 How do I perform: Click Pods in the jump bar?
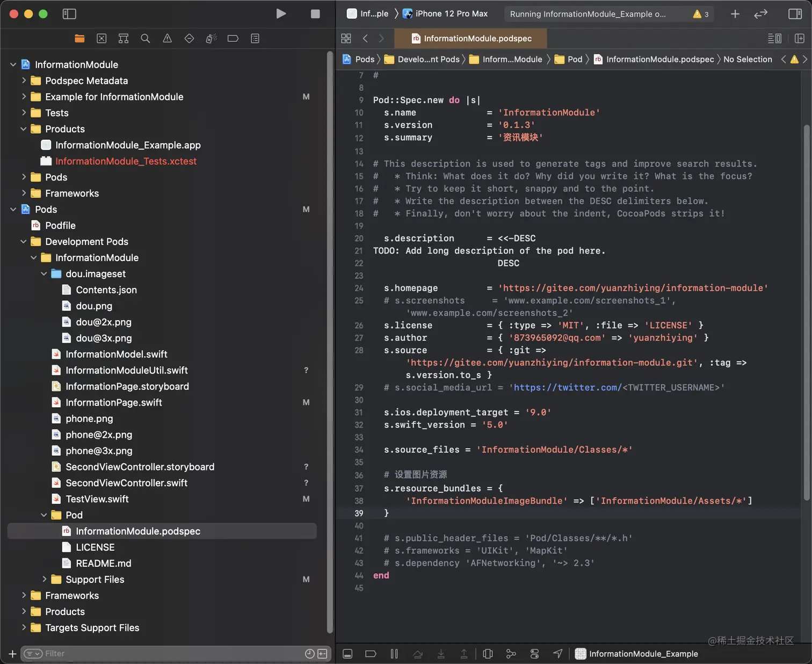tap(359, 59)
